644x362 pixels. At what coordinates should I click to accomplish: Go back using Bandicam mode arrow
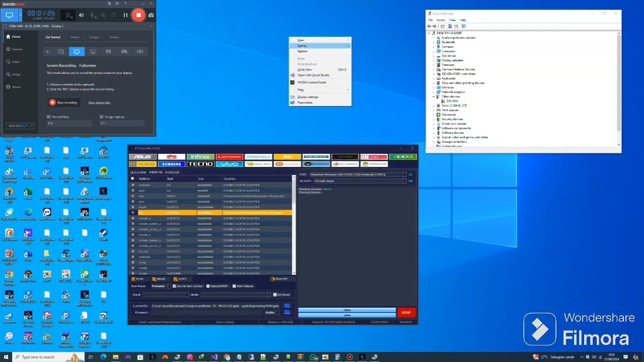[x=48, y=51]
